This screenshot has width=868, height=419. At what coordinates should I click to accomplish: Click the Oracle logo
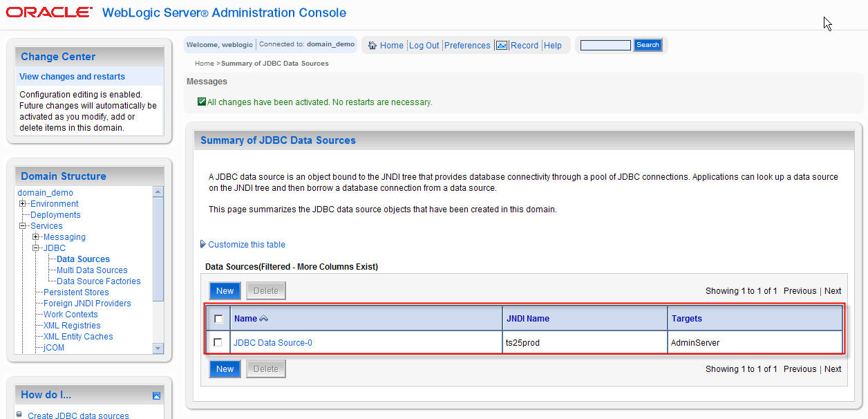tap(48, 12)
